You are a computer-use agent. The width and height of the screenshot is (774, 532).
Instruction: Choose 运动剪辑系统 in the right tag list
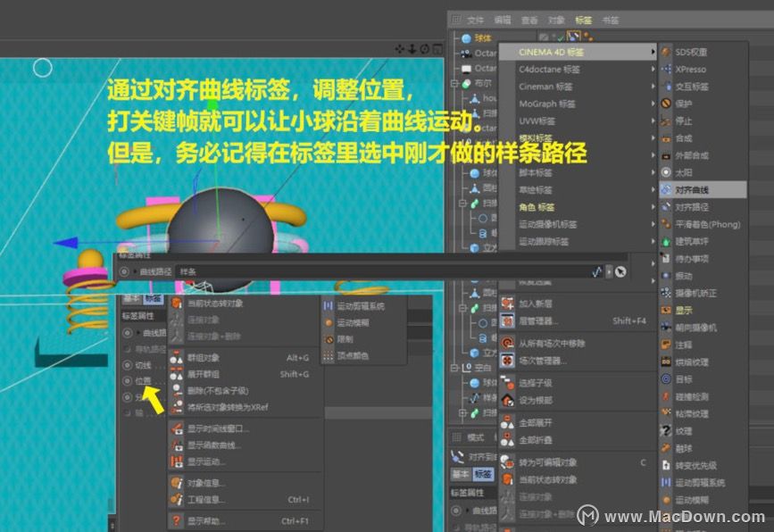pos(703,483)
